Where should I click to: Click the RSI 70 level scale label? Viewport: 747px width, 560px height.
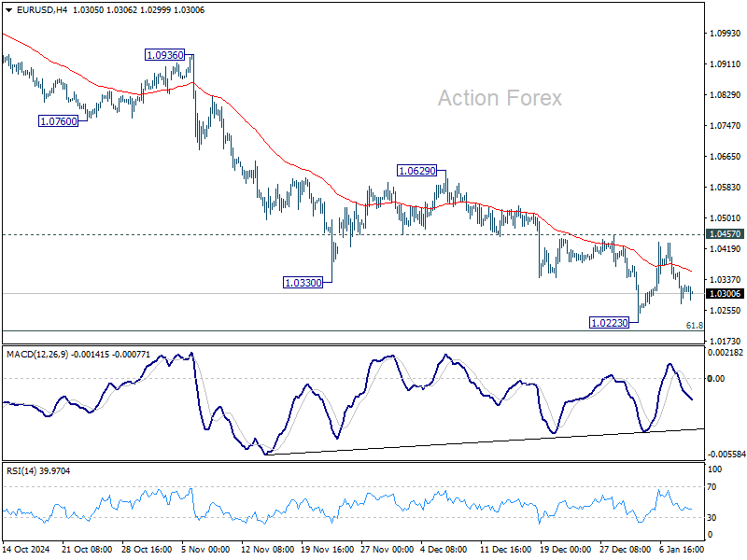click(x=712, y=487)
